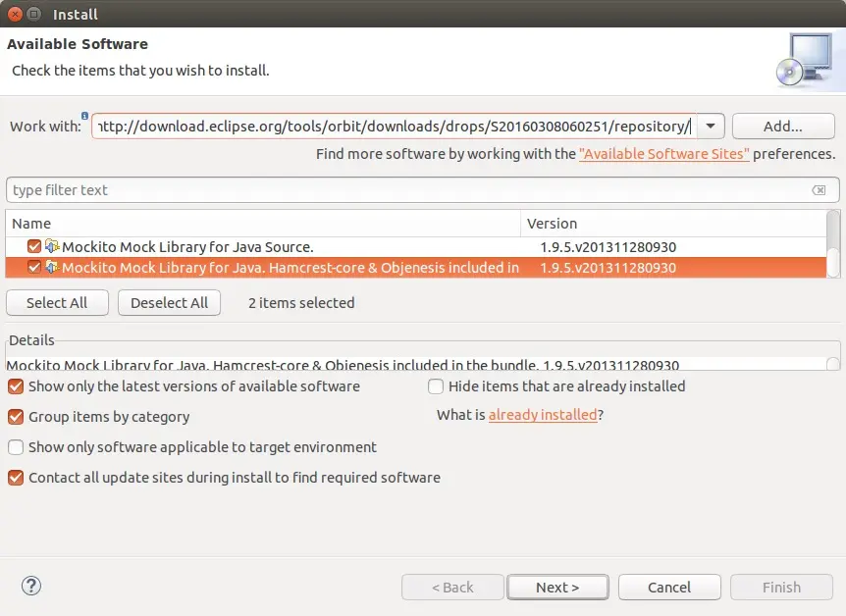
Task: Open the Work with site dropdown arrow
Action: pyautogui.click(x=711, y=127)
